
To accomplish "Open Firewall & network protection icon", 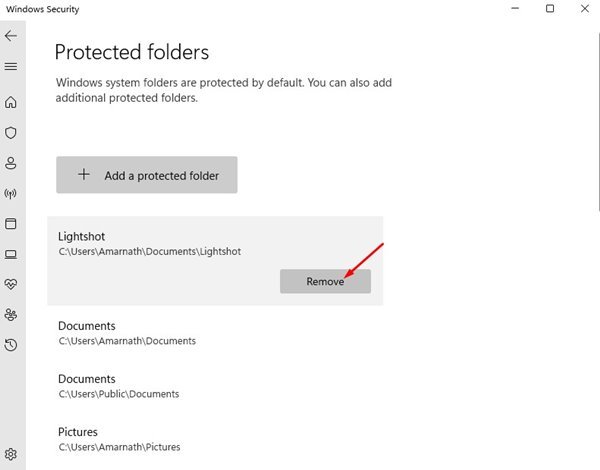I will 11,193.
